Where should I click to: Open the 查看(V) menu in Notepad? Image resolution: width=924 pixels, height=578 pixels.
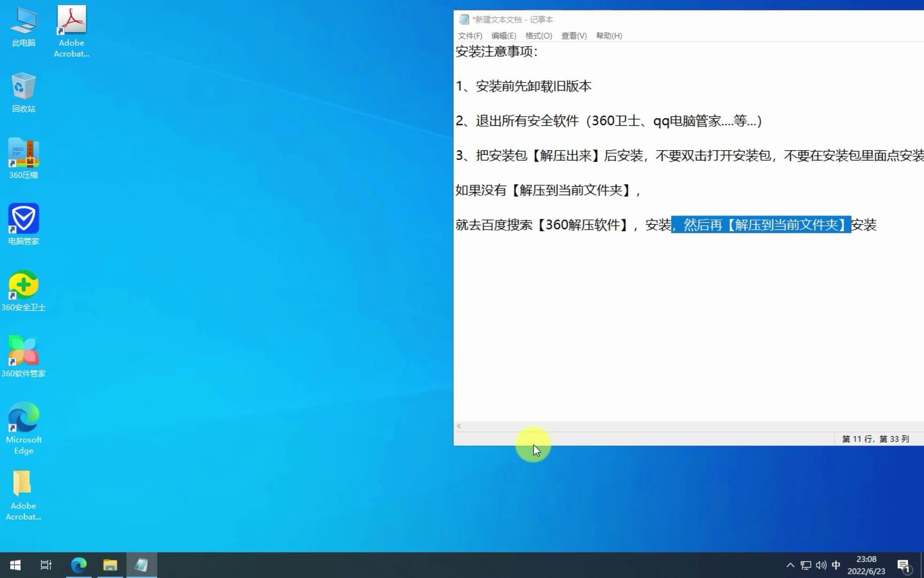click(574, 35)
